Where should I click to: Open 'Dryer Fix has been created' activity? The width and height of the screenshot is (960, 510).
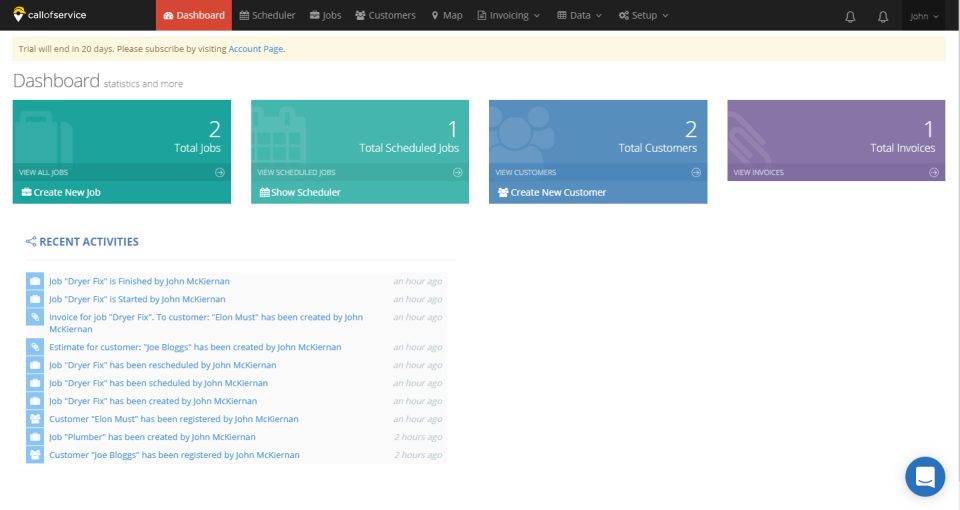pyautogui.click(x=153, y=401)
